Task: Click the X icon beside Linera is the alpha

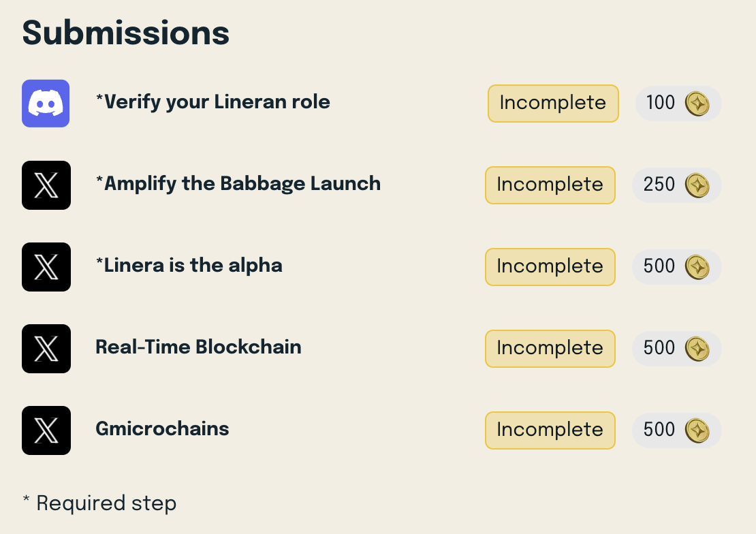Action: [x=46, y=267]
